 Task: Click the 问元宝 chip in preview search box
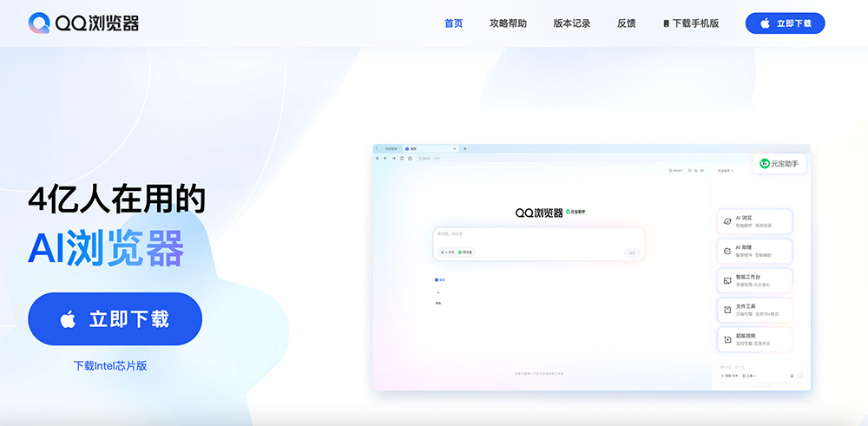coord(466,252)
